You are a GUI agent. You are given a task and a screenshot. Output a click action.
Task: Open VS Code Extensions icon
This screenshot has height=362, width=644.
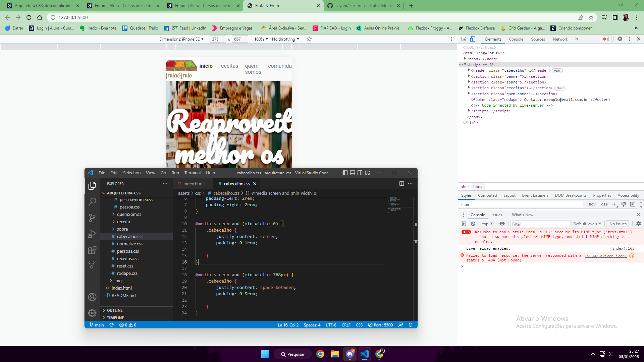click(x=92, y=250)
